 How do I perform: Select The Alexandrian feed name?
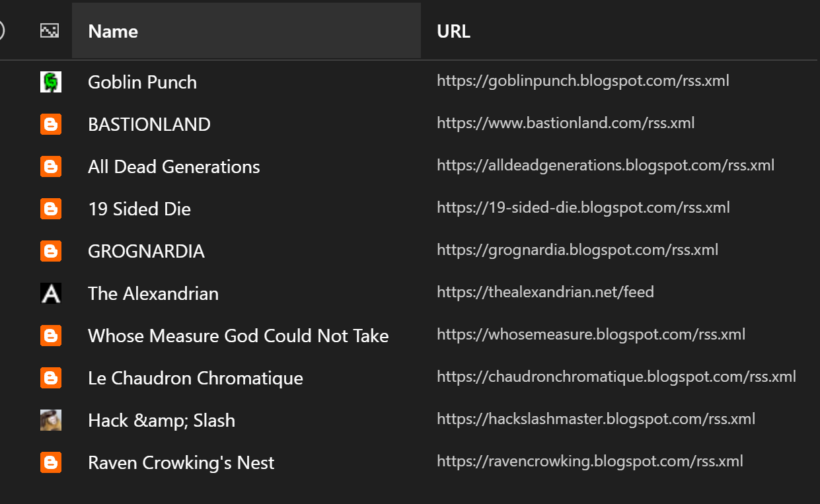pos(153,293)
